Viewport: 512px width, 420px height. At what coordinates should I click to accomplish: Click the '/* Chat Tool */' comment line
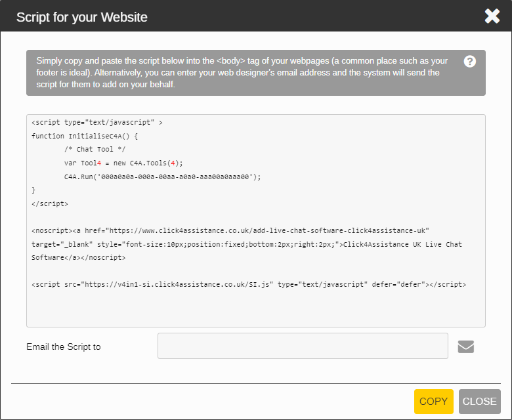95,150
